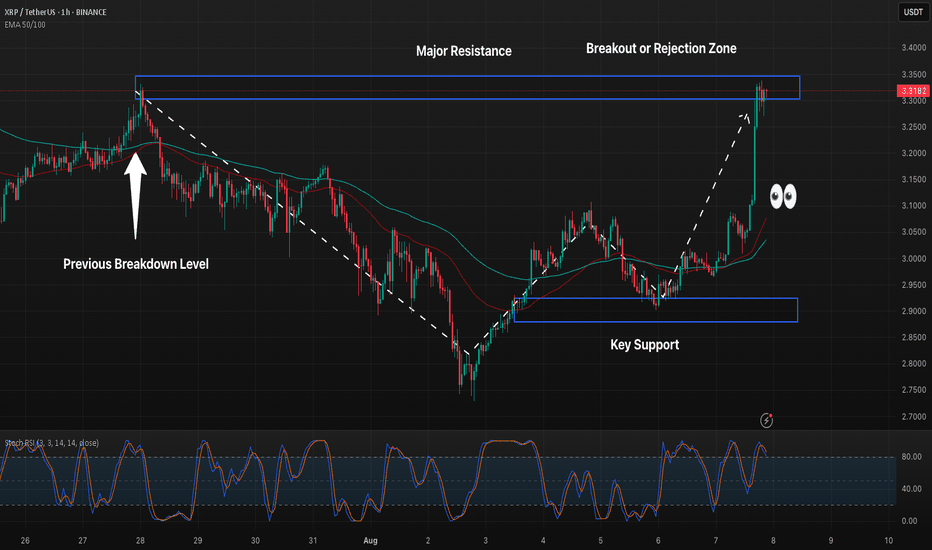Select the EMA 50/100 indicator legend
Image resolution: width=932 pixels, height=550 pixels.
25,25
